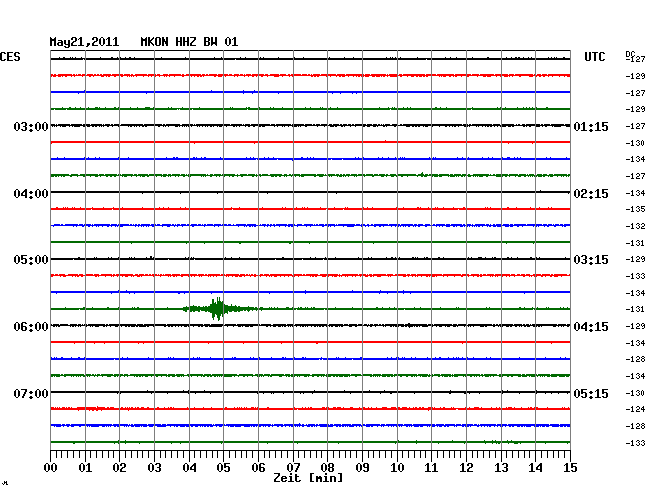Image resolution: width=650 pixels, height=494 pixels.
Task: Select the 04:00 local time label
Action: coord(31,194)
